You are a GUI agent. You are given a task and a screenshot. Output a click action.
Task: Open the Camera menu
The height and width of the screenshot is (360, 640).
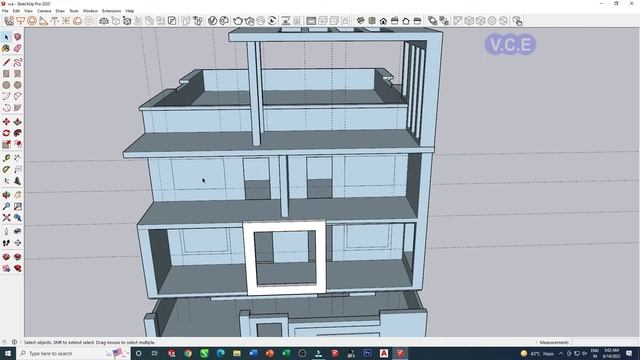click(44, 11)
